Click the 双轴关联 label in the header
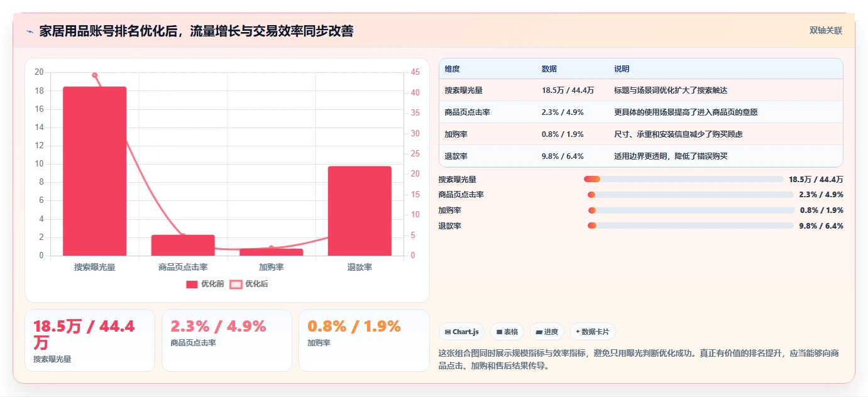The height and width of the screenshot is (397, 868). [x=825, y=30]
